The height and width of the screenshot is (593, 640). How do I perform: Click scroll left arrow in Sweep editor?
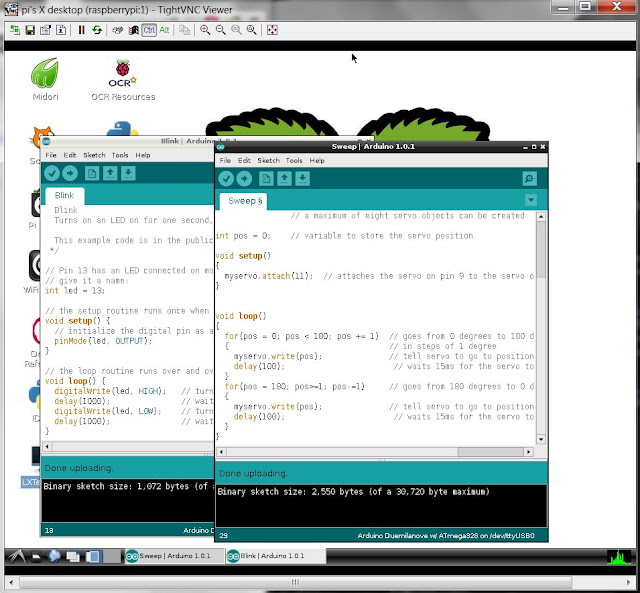point(221,452)
